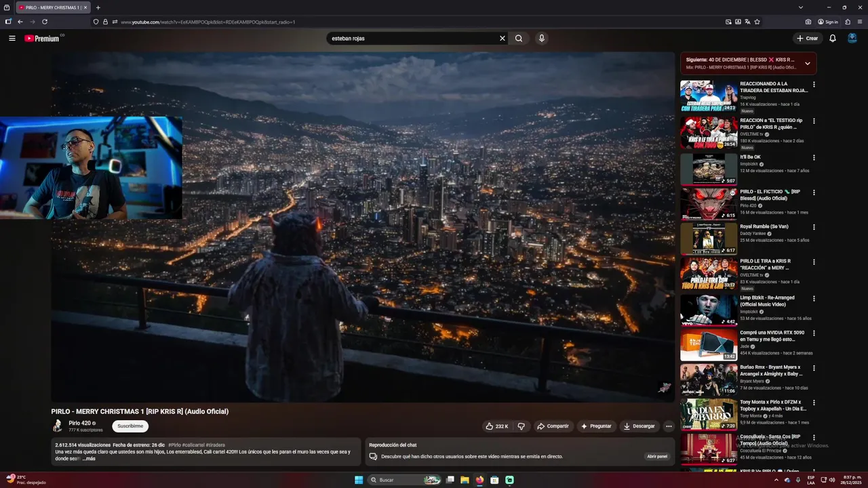The width and height of the screenshot is (868, 488).
Task: Open the 23°C weather widget
Action: (26, 480)
